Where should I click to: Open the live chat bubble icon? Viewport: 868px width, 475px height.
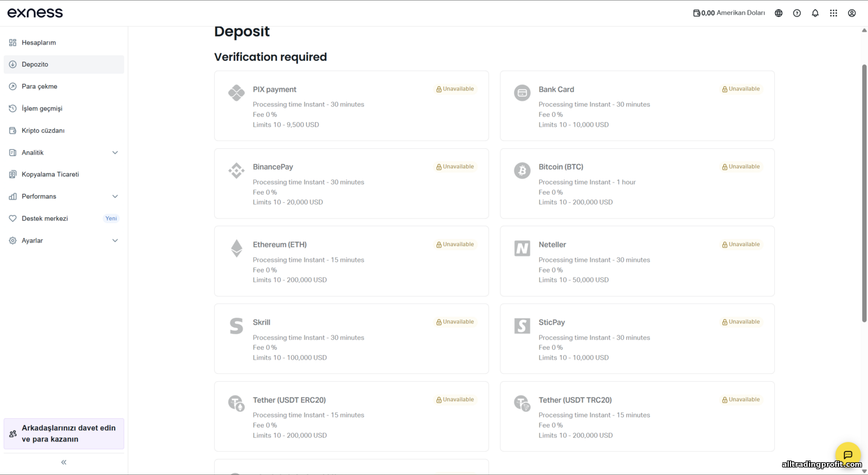pyautogui.click(x=848, y=455)
